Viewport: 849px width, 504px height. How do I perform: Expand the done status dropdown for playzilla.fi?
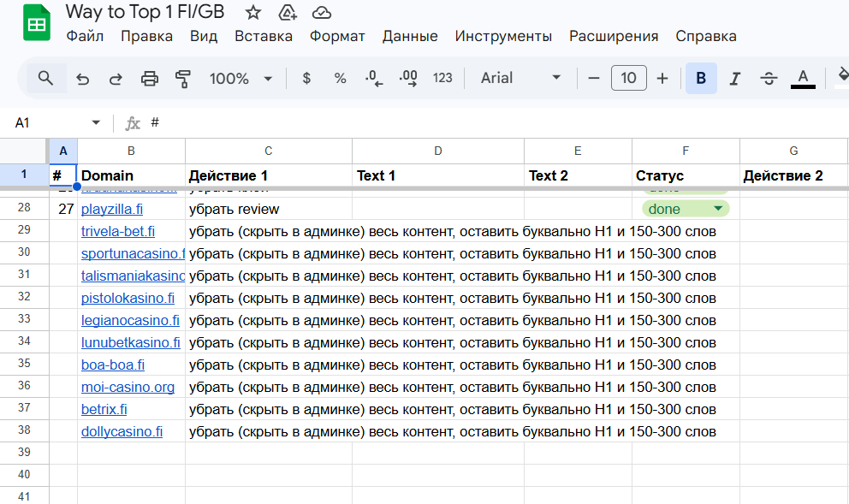pos(718,208)
